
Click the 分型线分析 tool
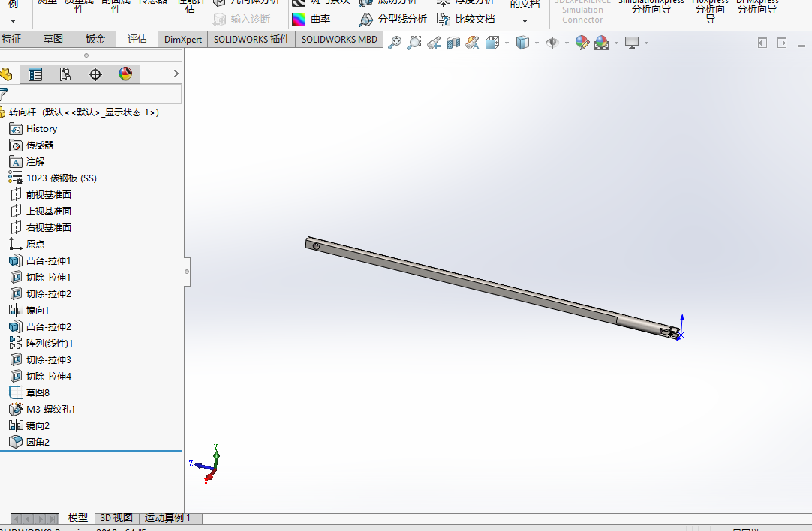click(392, 19)
